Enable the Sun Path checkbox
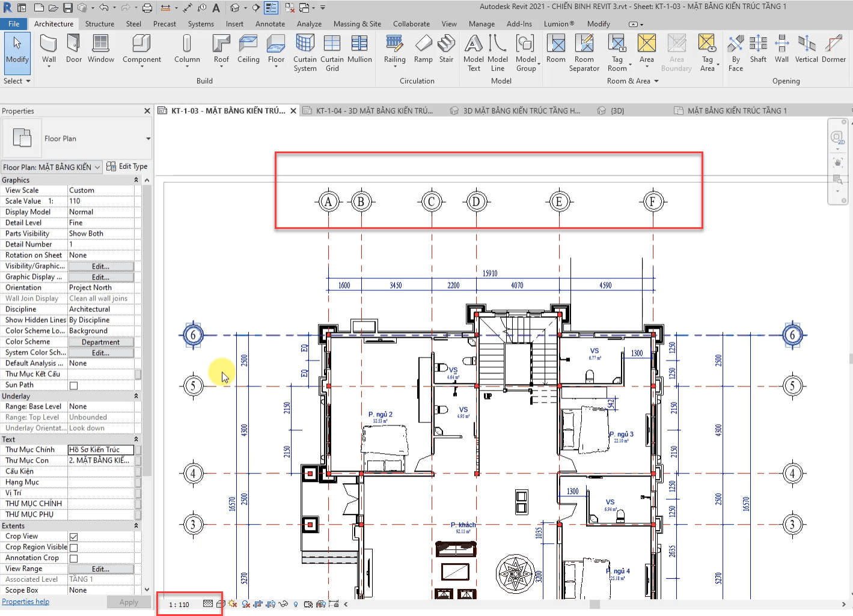Screen dimensions: 853x616 (x=73, y=385)
